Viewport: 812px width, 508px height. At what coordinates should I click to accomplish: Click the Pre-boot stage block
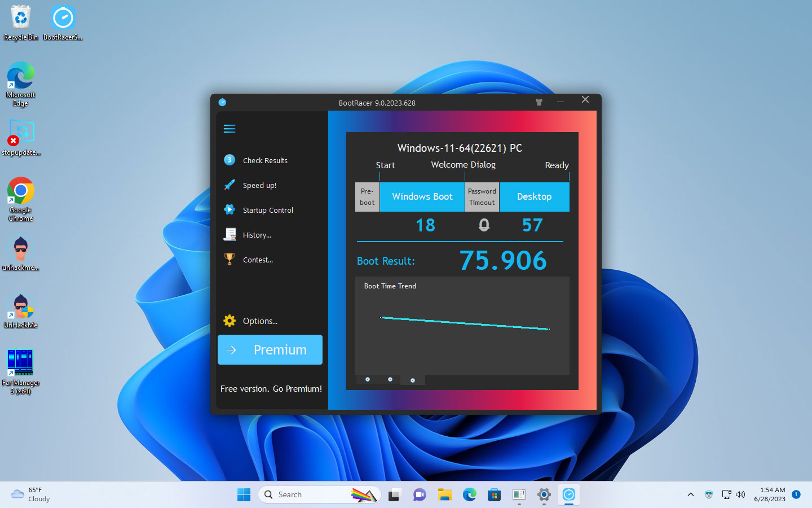(367, 197)
